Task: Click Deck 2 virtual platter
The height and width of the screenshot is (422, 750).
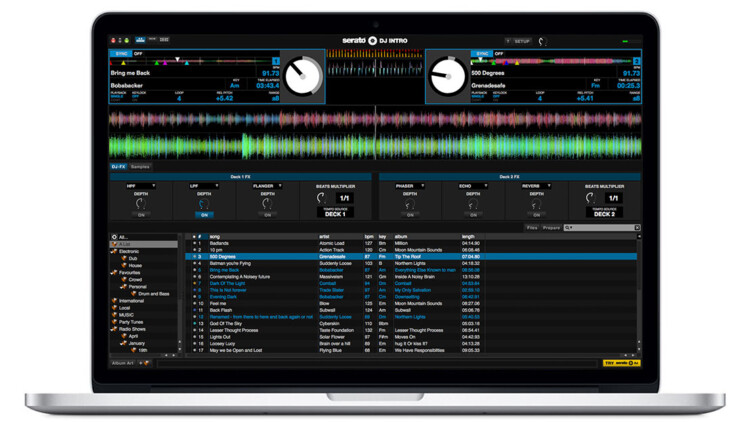Action: (x=448, y=76)
